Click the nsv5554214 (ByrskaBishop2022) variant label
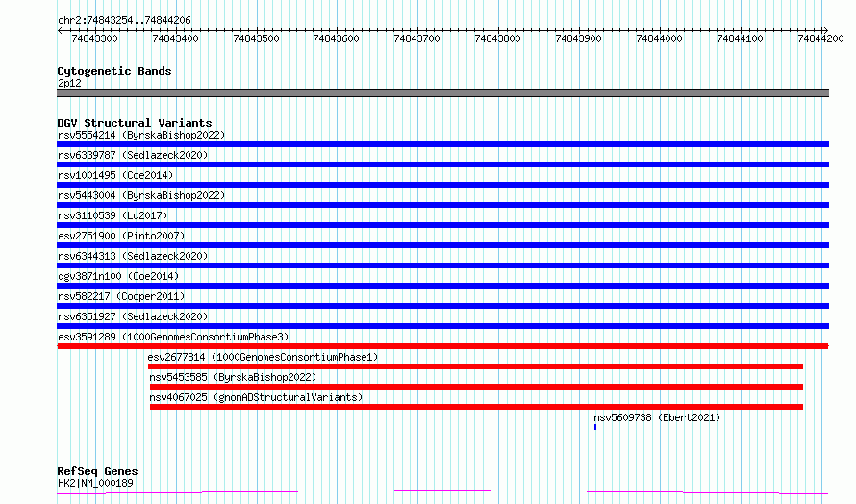 pos(140,135)
